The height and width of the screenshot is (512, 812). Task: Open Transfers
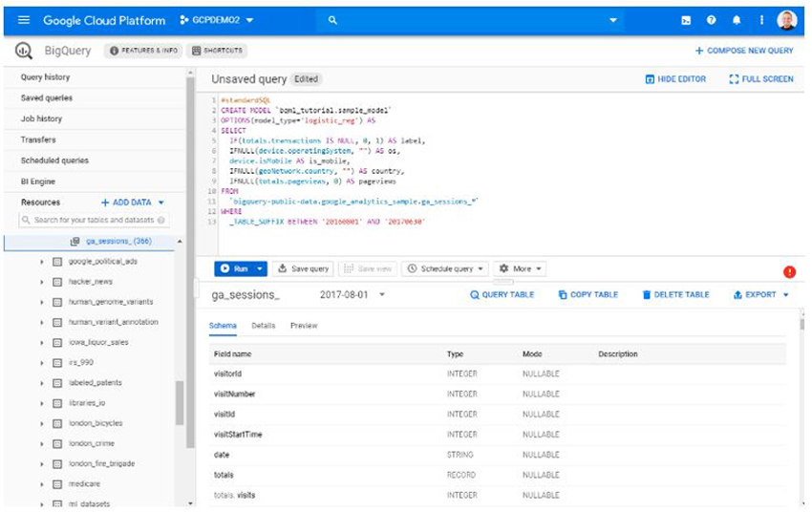coord(38,139)
